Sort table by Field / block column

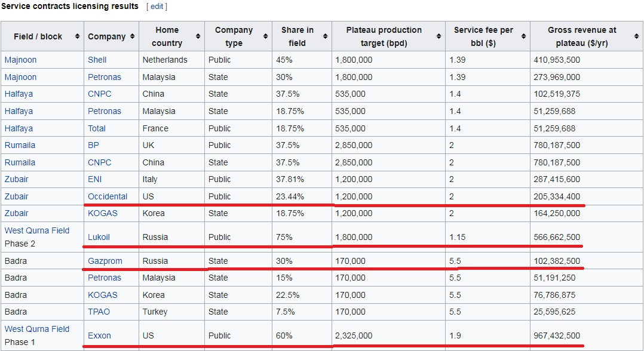tap(77, 36)
